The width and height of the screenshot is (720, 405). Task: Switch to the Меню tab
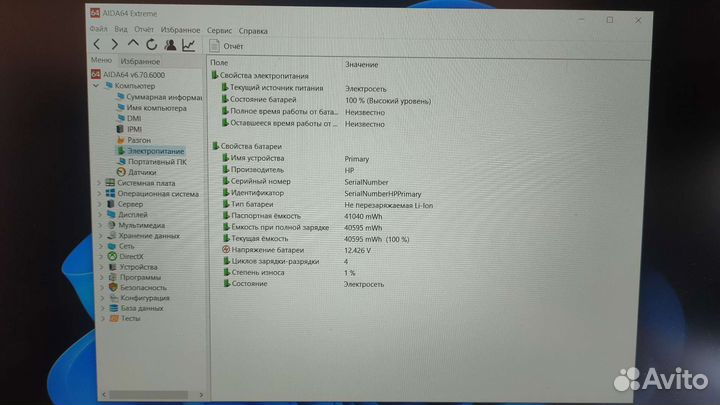coord(101,60)
